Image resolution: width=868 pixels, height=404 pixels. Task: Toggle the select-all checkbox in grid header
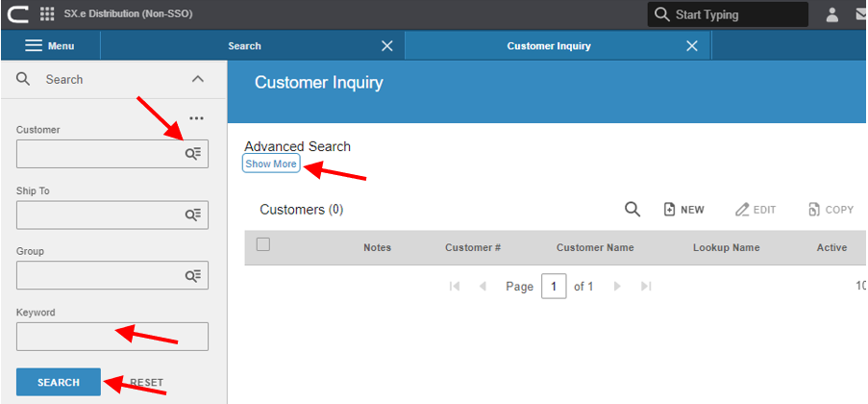[x=263, y=244]
